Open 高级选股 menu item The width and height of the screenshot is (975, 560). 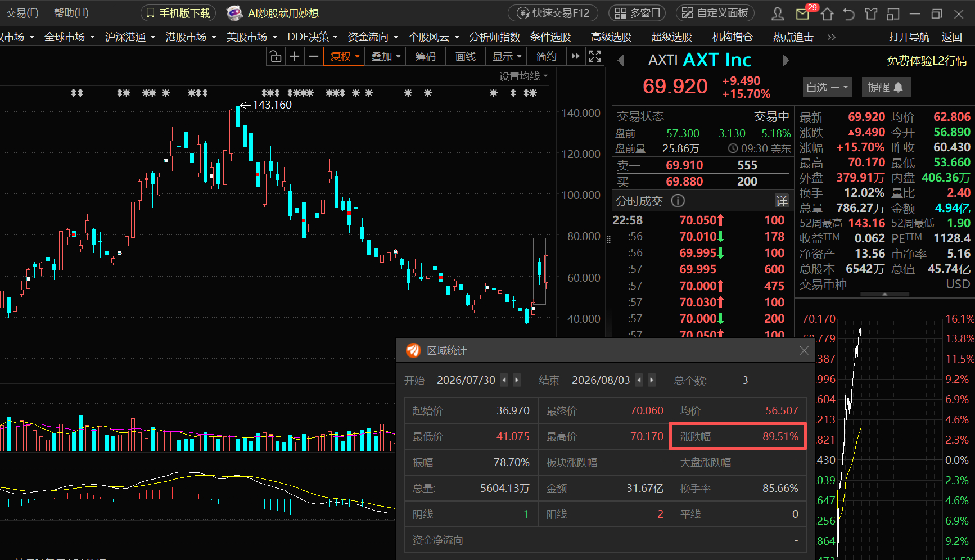(611, 37)
